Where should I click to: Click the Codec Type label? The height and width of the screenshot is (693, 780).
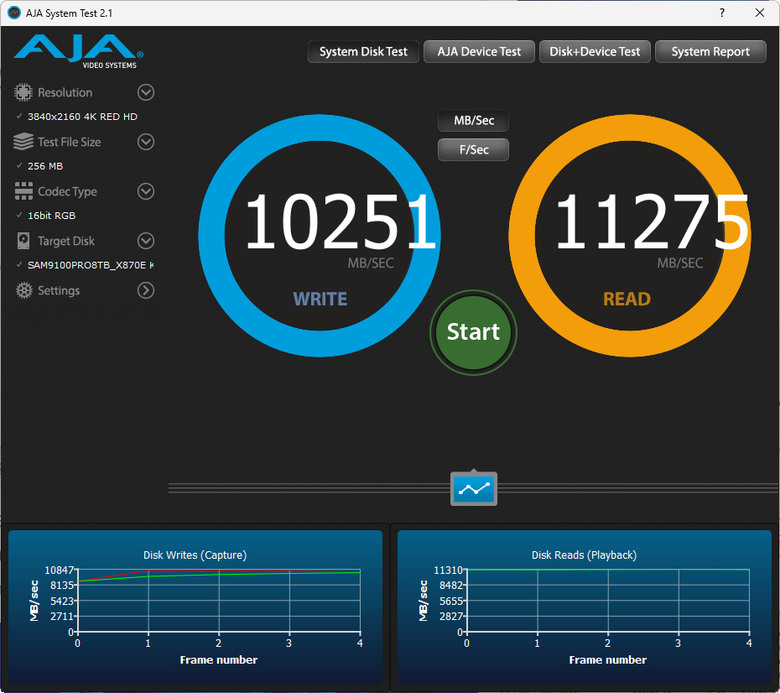tap(67, 192)
